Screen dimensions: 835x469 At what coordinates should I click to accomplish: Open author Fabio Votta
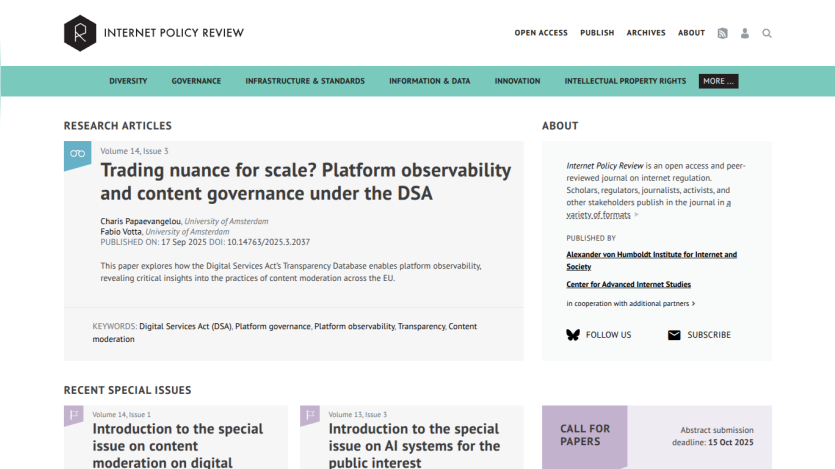[121, 232]
